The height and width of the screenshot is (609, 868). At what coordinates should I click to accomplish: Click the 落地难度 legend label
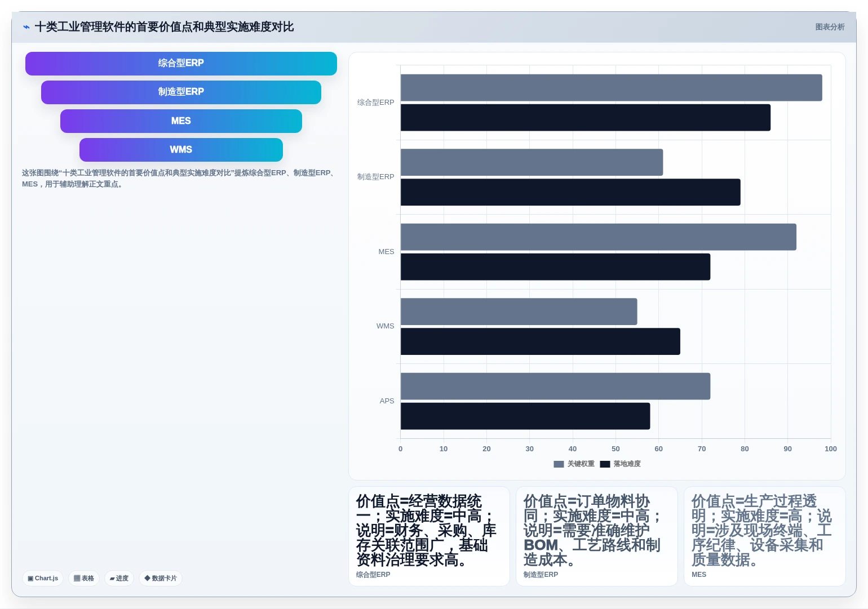[627, 464]
